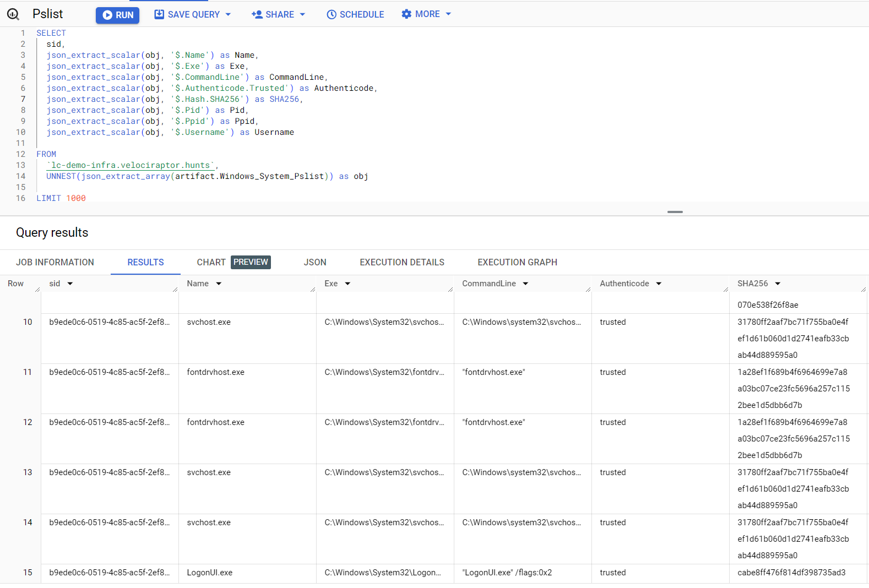
Task: Switch to the Job Information tab
Action: click(x=55, y=262)
